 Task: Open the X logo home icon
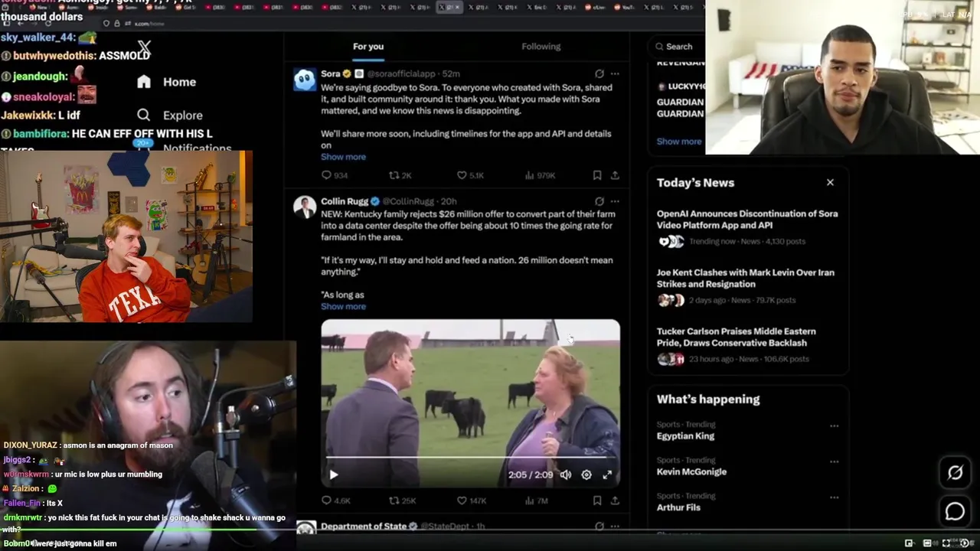click(x=144, y=48)
